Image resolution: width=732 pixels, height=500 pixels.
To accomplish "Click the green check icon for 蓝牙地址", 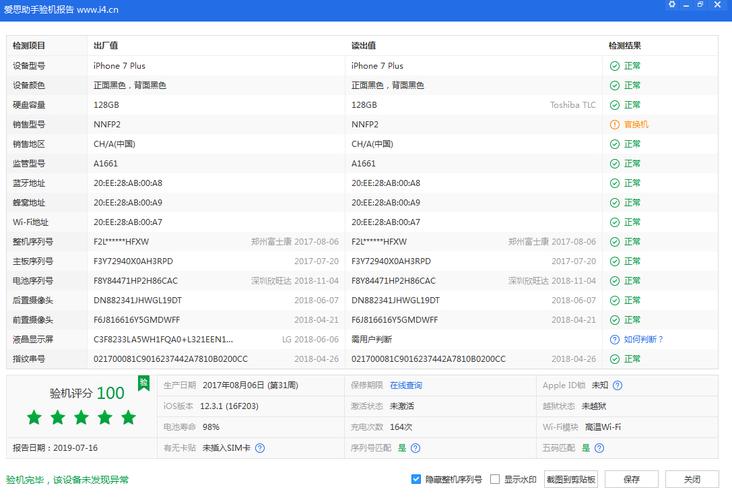I will (615, 183).
